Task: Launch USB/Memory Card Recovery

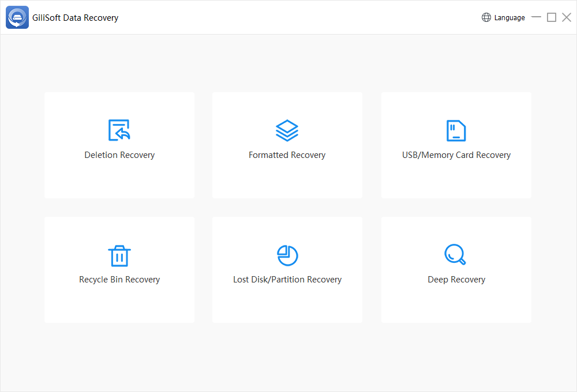Action: (456, 145)
